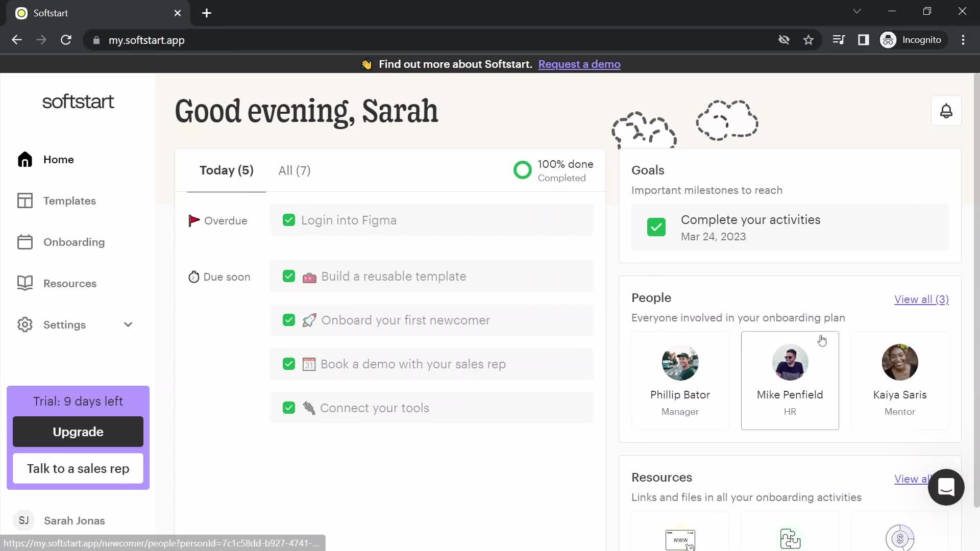980x551 pixels.
Task: Click the Upgrade trial button
Action: pos(78,431)
